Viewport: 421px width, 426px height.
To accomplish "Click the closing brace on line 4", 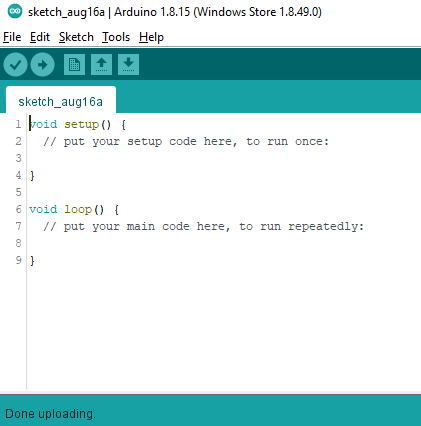I will point(32,175).
